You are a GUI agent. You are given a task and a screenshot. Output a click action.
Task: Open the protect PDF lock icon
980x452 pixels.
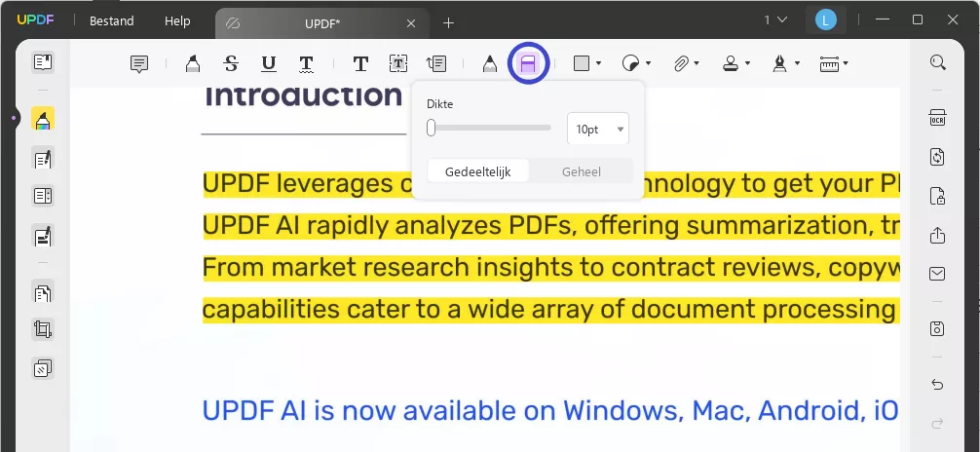pos(937,196)
